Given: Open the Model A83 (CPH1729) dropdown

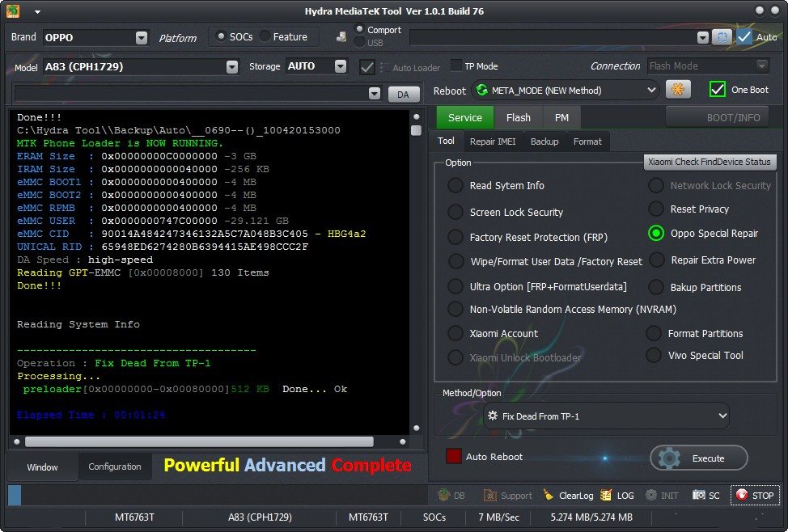Looking at the screenshot, I should tap(231, 67).
